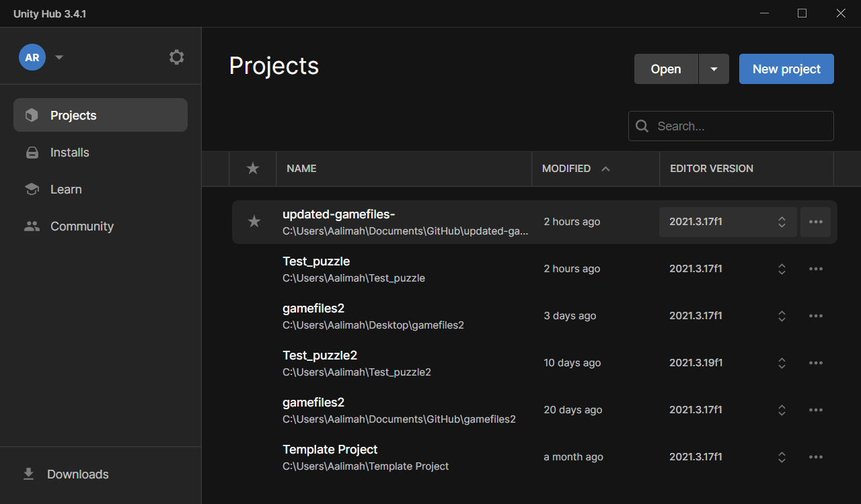This screenshot has height=504, width=861.
Task: Unfavorite the updated-gamefiles- project star
Action: click(254, 221)
